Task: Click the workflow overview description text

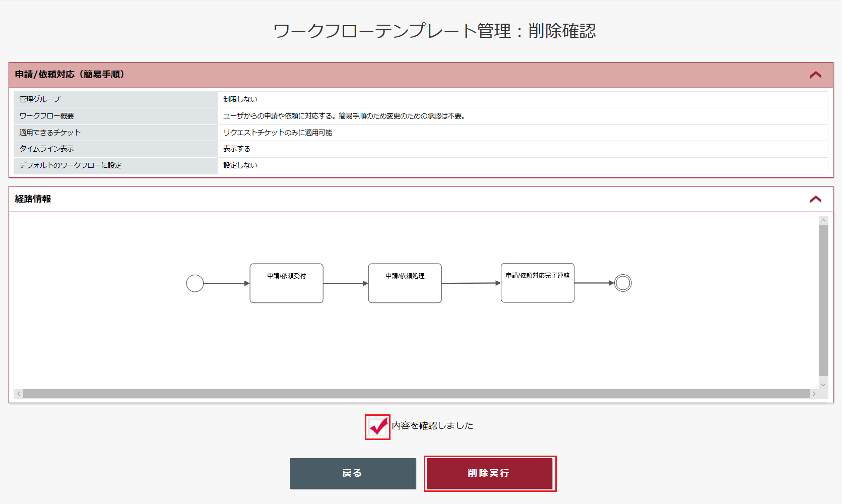Action: click(344, 116)
